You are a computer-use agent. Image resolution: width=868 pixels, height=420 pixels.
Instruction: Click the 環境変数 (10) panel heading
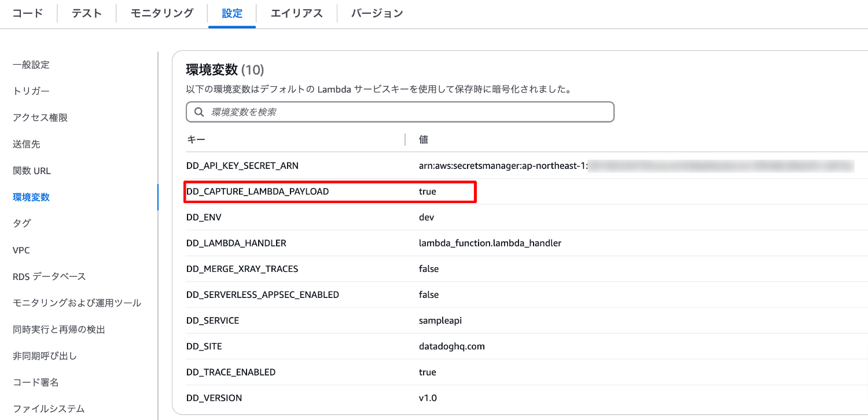225,70
